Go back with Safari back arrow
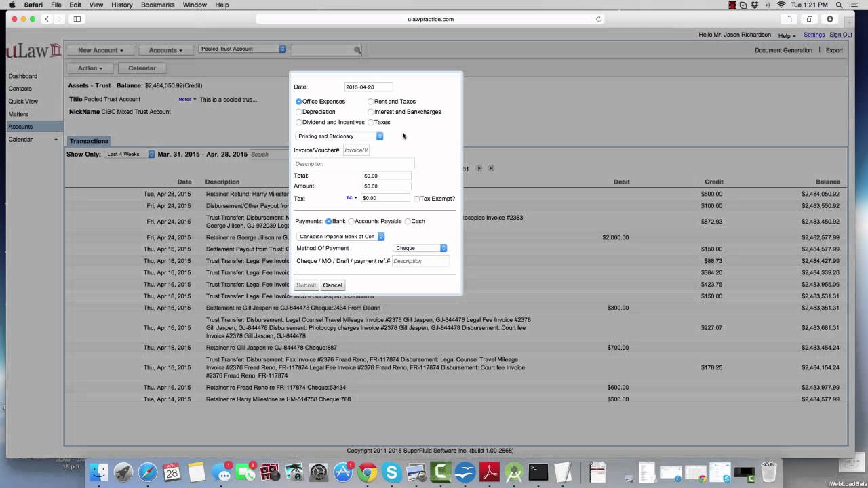868x488 pixels. (47, 19)
